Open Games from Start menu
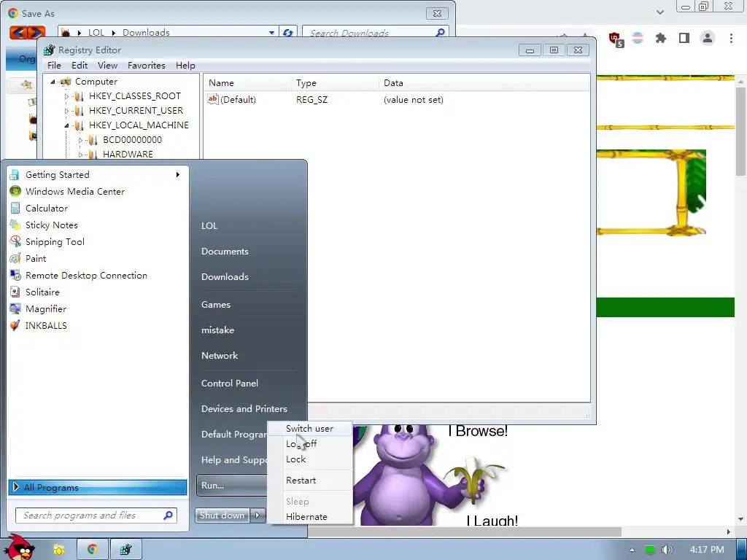Viewport: 747px width, 560px height. [216, 305]
